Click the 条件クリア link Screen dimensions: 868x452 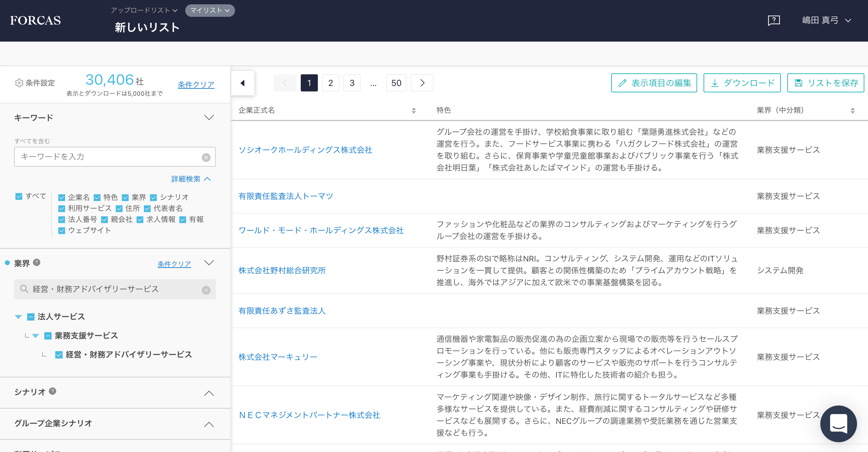tap(196, 84)
